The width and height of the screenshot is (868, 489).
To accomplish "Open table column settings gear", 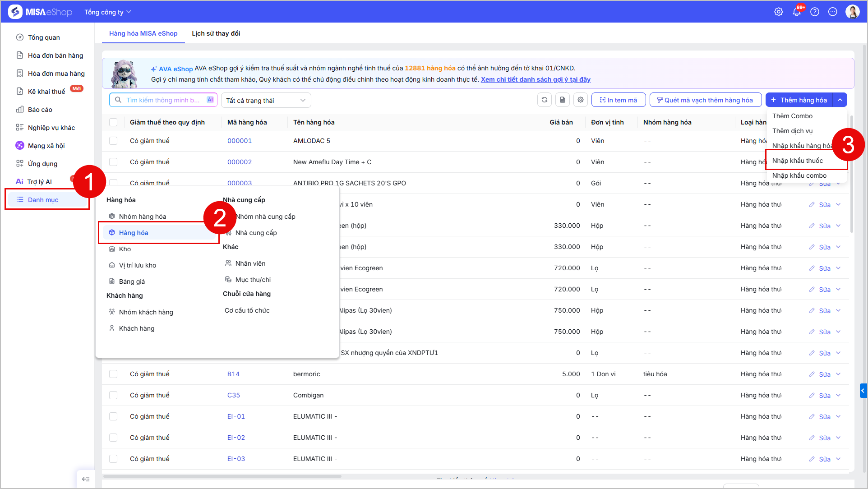I will tap(581, 100).
